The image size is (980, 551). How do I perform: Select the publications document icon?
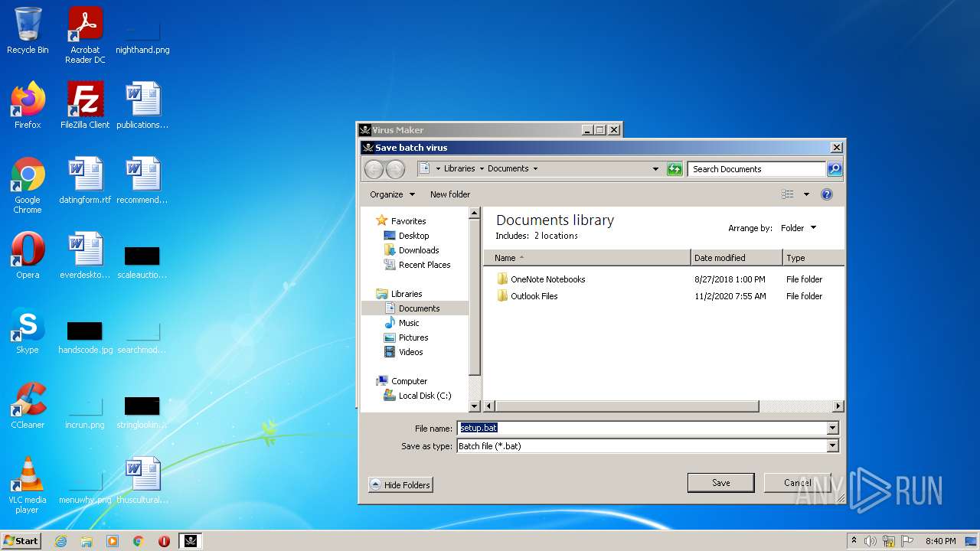(x=142, y=106)
